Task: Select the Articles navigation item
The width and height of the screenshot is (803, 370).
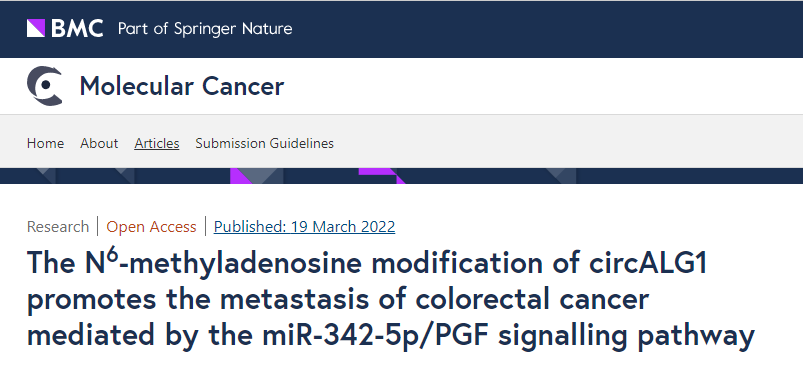Action: [157, 143]
